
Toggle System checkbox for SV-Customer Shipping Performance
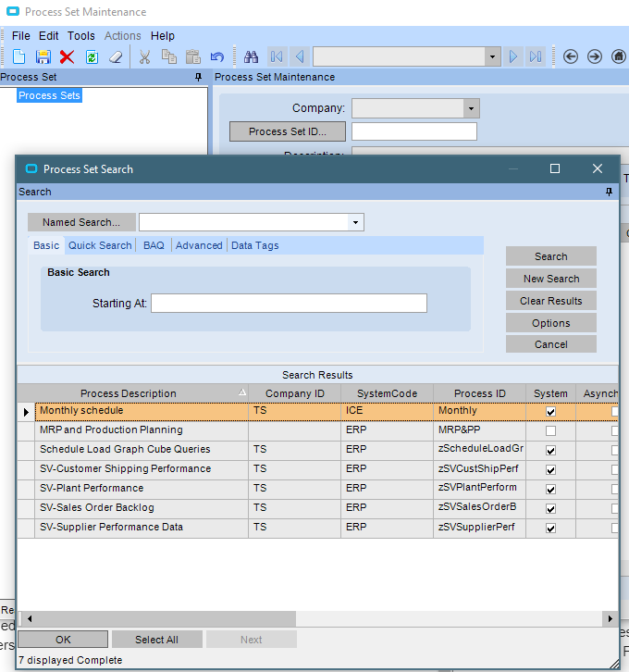tap(550, 470)
